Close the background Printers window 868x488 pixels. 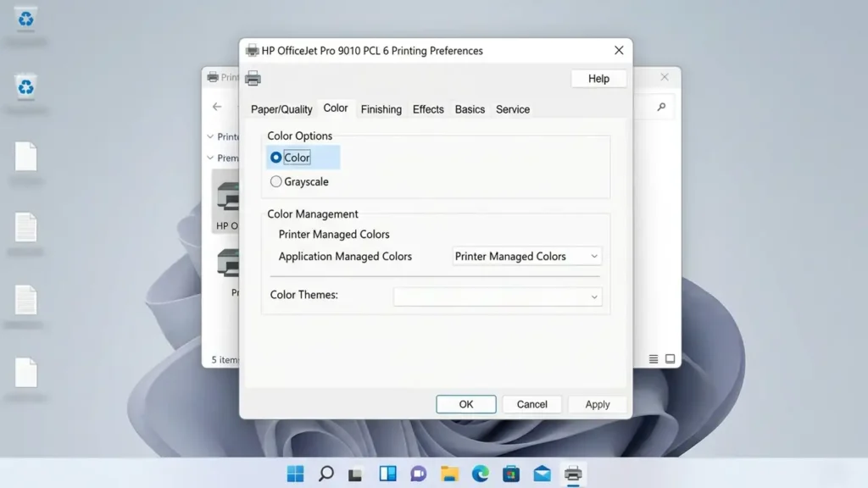(665, 77)
